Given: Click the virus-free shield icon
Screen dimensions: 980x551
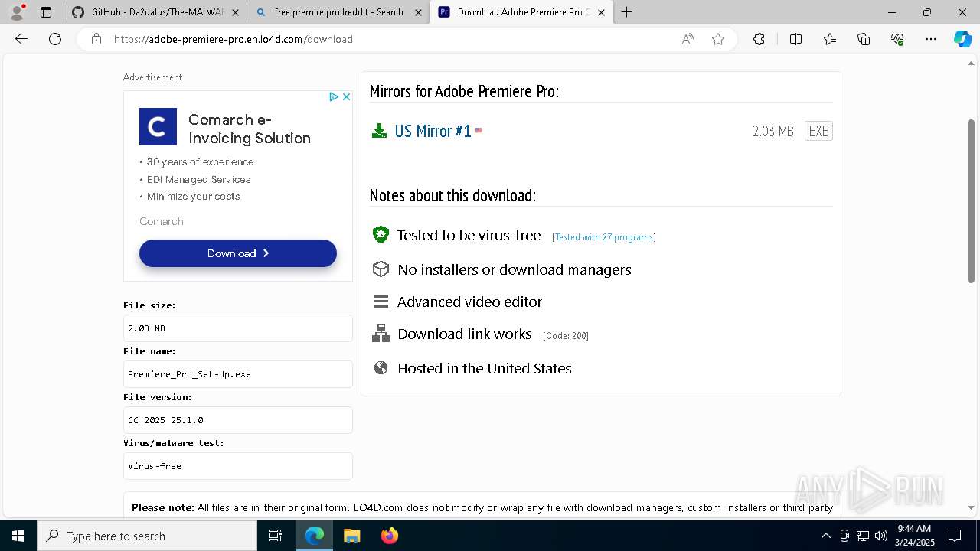Looking at the screenshot, I should tap(381, 235).
